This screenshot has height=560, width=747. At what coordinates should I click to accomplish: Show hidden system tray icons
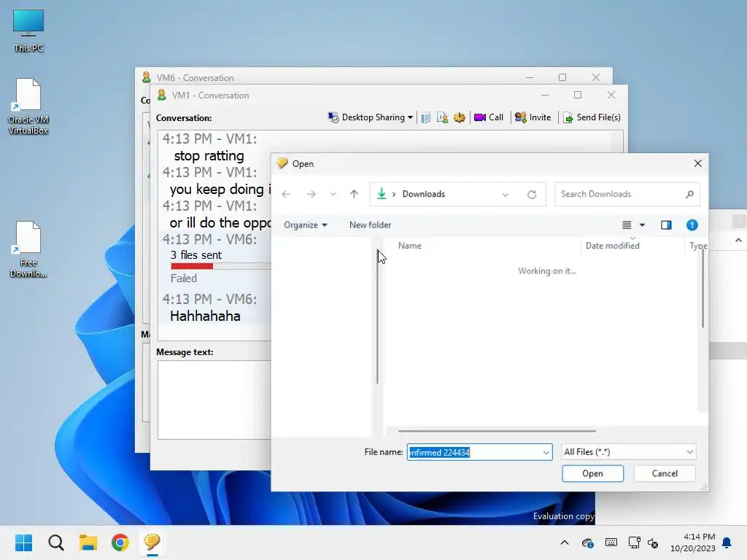pyautogui.click(x=565, y=542)
